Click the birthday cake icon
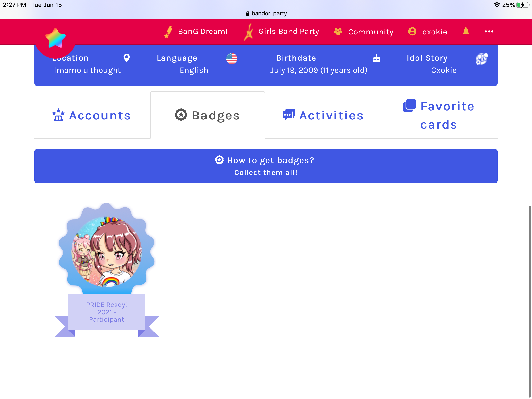Viewport: 532px width, 399px height. (377, 58)
